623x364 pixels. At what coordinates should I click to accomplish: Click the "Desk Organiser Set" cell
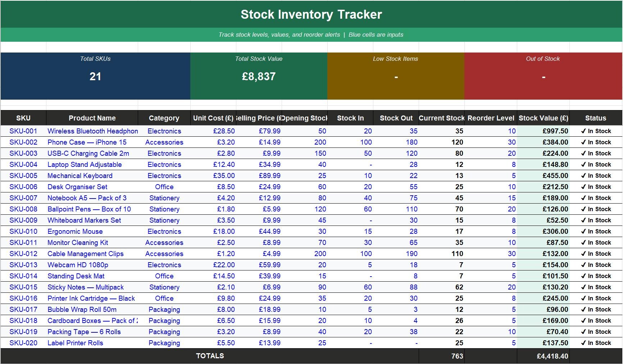[x=92, y=187]
